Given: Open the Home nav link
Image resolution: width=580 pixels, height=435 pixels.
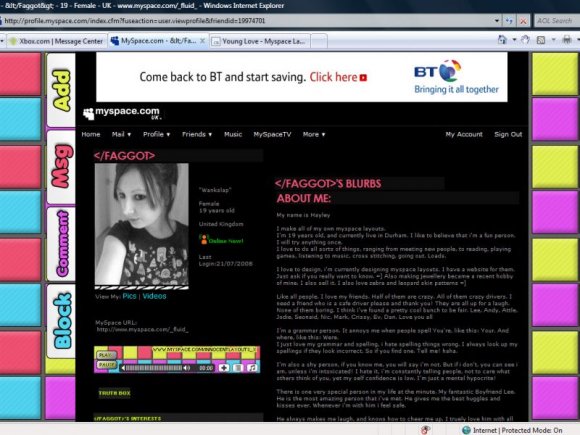Looking at the screenshot, I should click(91, 134).
